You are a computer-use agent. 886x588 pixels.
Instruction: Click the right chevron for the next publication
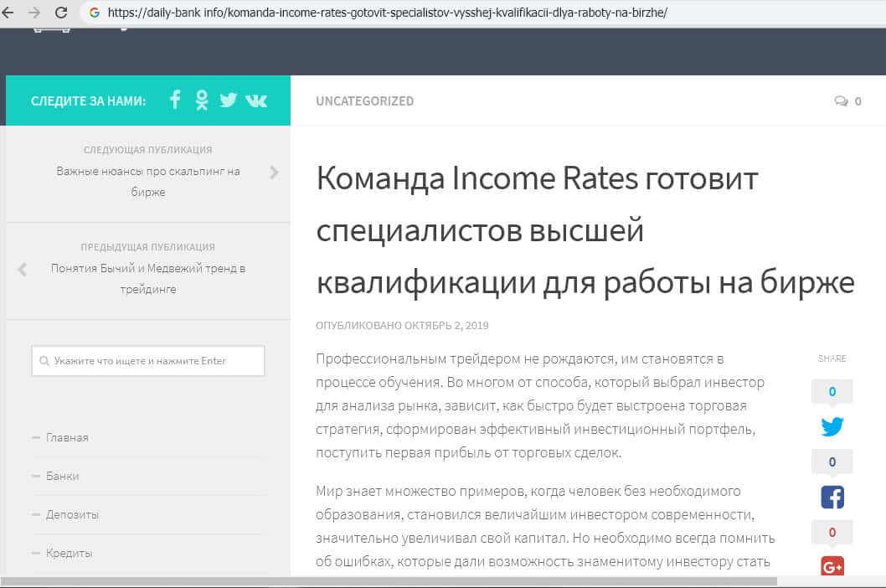click(274, 173)
